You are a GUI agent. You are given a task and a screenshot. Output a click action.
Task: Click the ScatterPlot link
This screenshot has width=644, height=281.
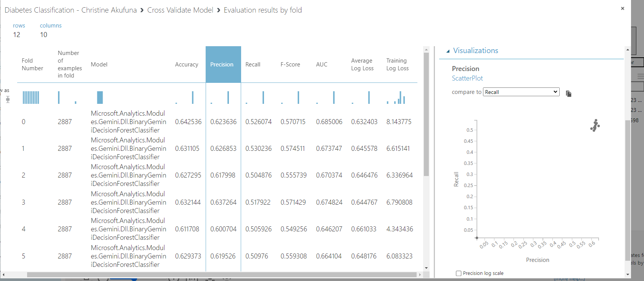pyautogui.click(x=467, y=78)
